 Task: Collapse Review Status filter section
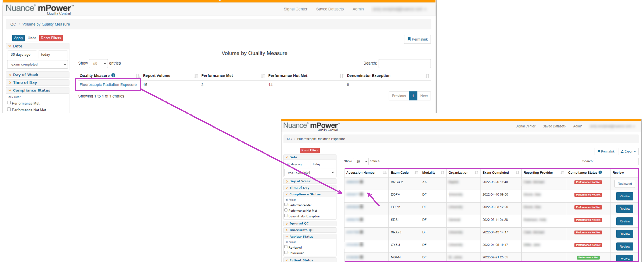pyautogui.click(x=310, y=237)
